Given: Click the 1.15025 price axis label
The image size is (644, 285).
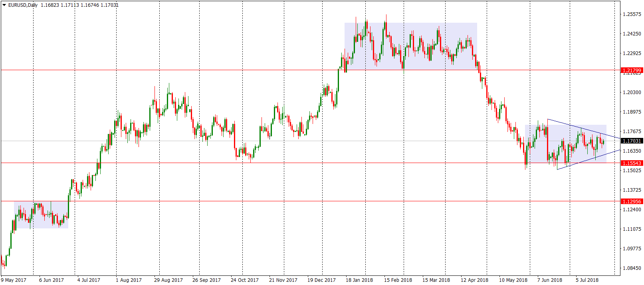Looking at the screenshot, I should [632, 171].
